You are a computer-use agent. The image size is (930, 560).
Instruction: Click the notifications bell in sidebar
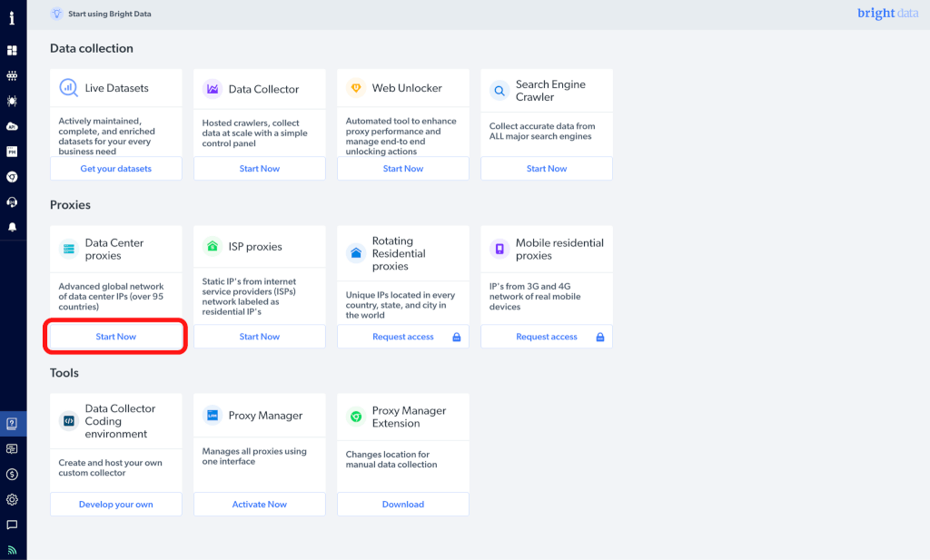(x=13, y=227)
